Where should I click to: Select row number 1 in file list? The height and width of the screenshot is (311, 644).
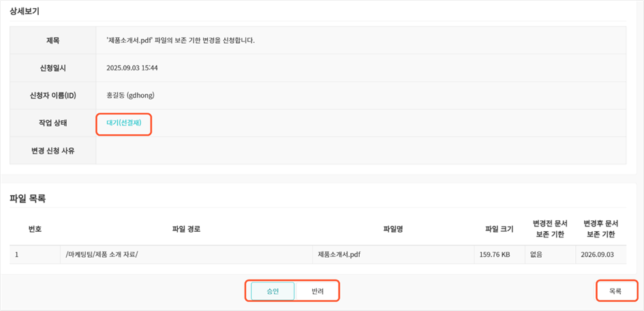pyautogui.click(x=16, y=254)
